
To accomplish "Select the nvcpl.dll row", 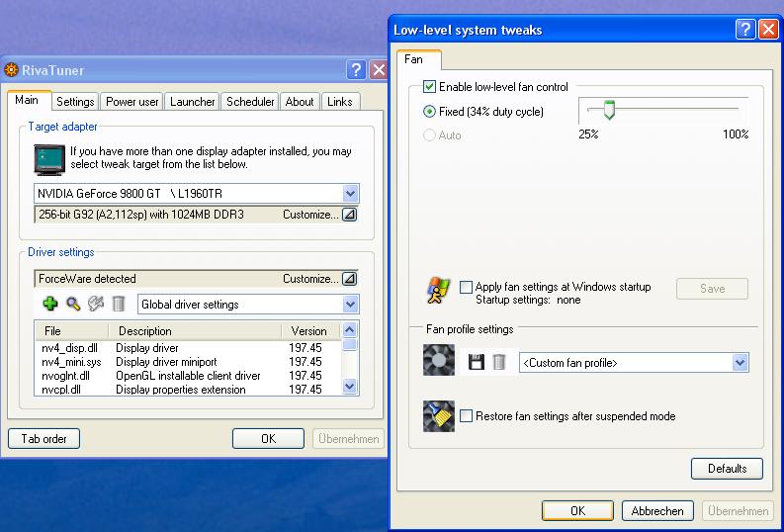I will click(x=188, y=389).
